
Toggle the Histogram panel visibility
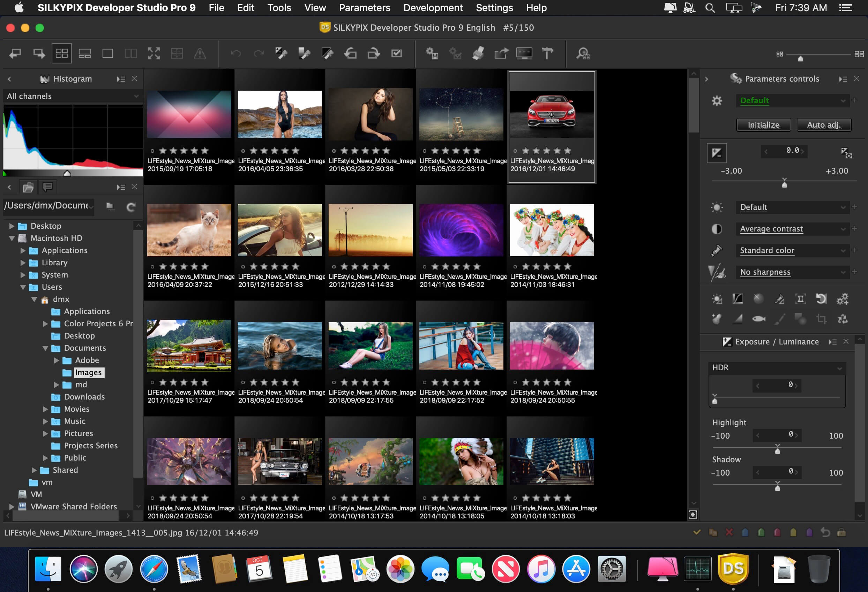135,78
